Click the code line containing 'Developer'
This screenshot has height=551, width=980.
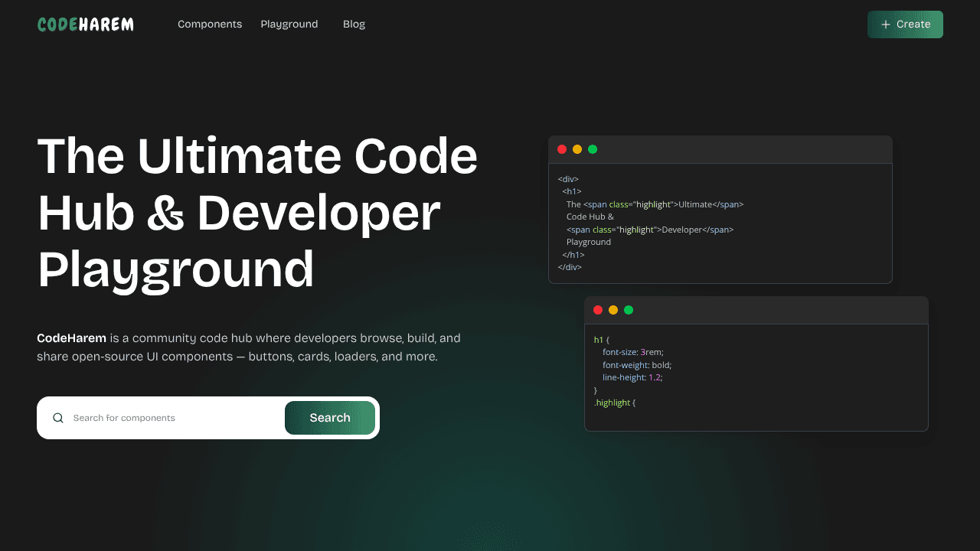pos(650,230)
